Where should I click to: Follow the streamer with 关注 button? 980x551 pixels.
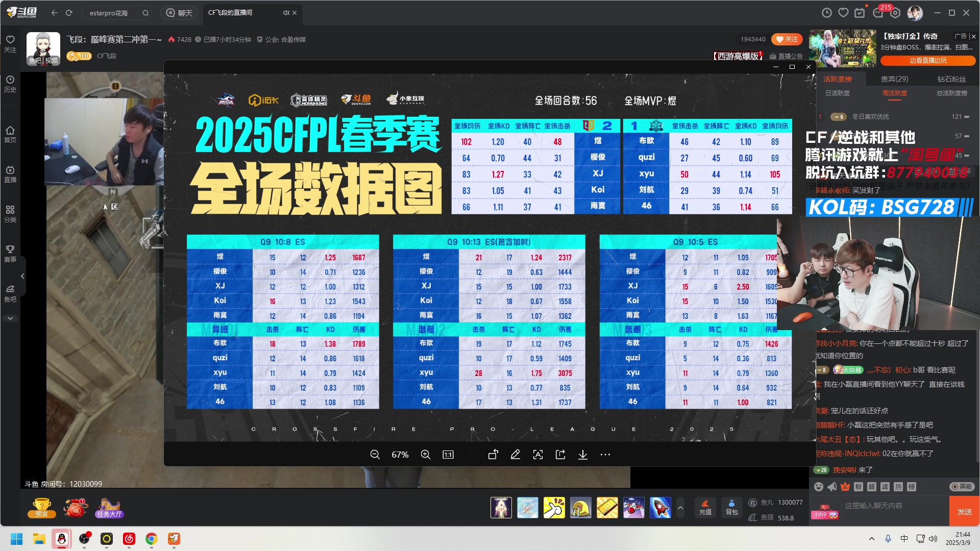click(787, 39)
